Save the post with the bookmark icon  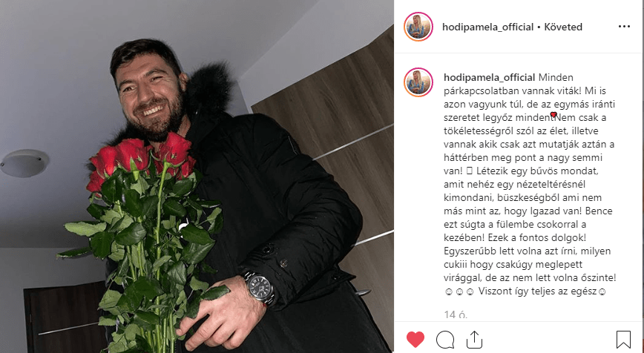coord(623,340)
